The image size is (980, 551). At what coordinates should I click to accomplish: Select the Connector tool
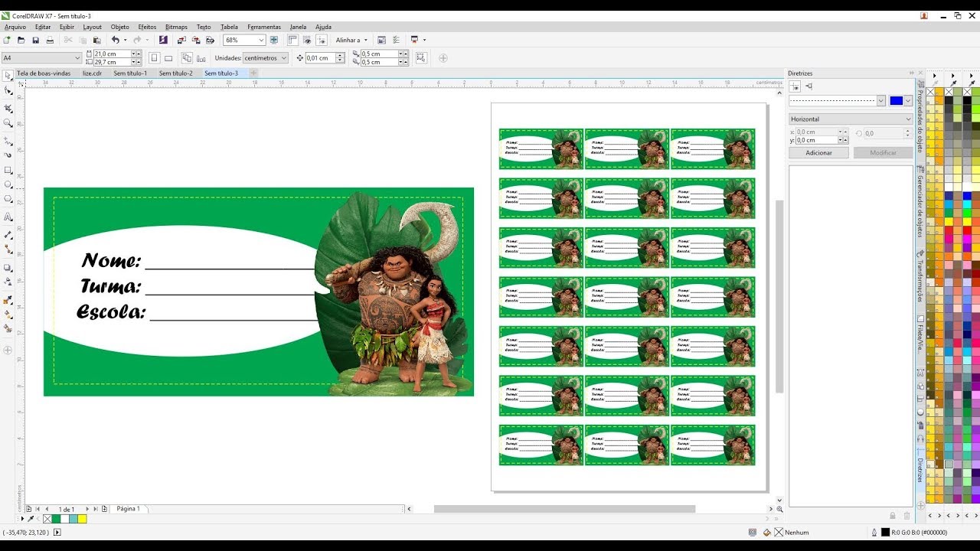point(8,249)
